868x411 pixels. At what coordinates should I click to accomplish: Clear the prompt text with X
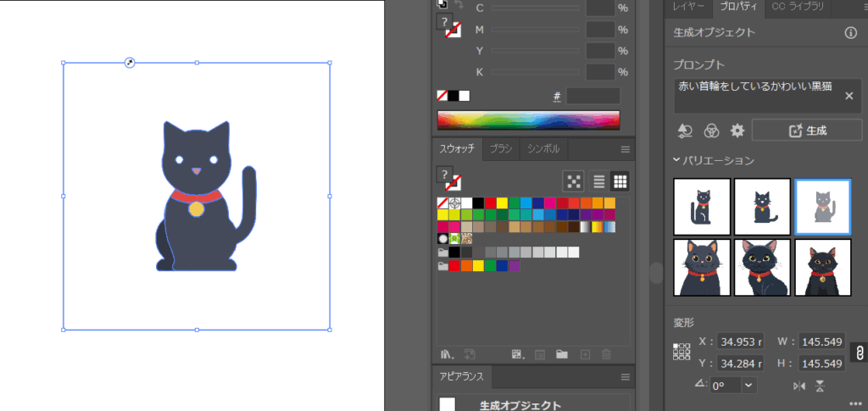(849, 96)
